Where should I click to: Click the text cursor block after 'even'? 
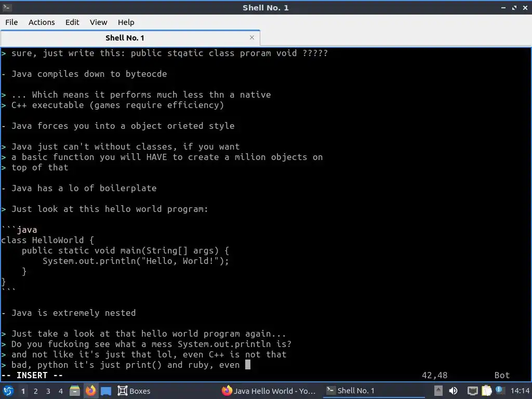tap(248, 365)
